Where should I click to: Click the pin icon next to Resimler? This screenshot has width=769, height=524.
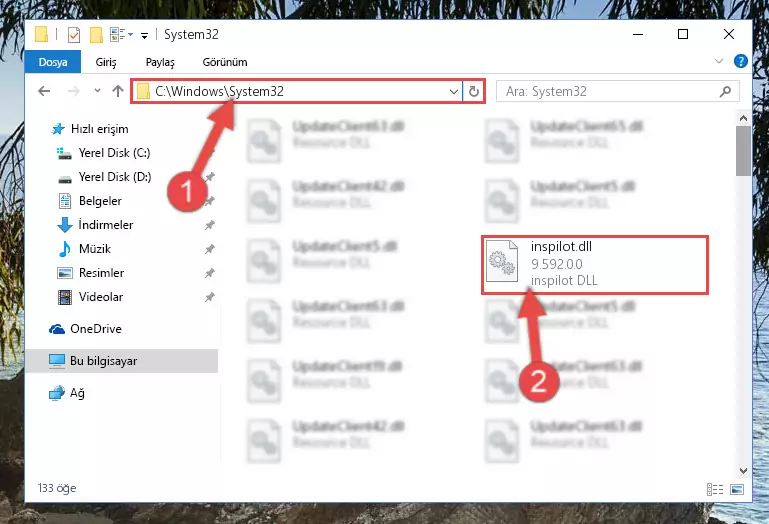209,273
